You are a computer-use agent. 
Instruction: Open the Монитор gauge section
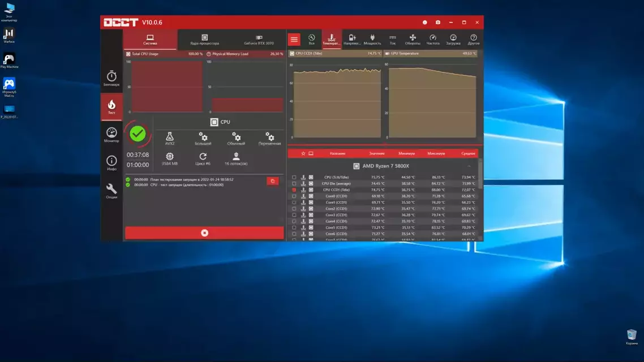111,135
